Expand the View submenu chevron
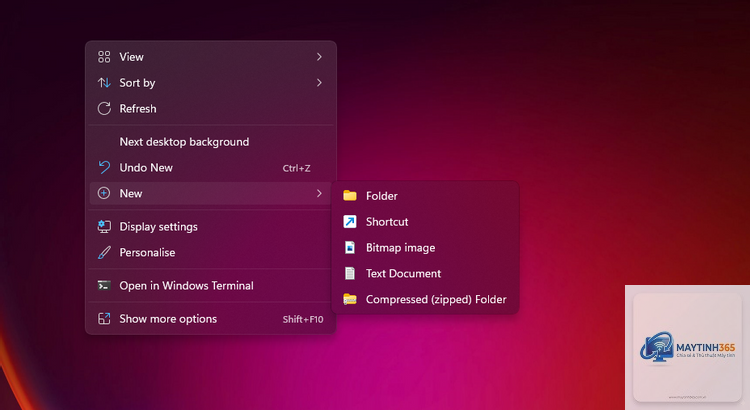The image size is (750, 410). pyautogui.click(x=319, y=57)
